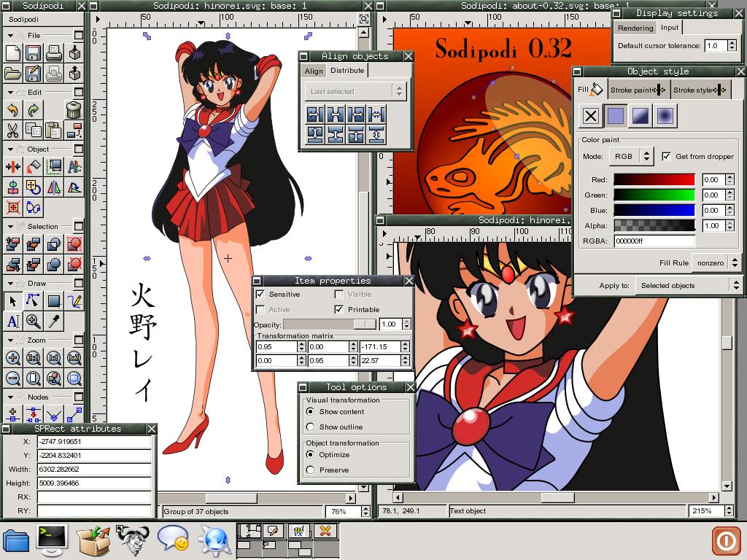Image resolution: width=747 pixels, height=560 pixels.
Task: Switch to the Rendering tab in Display settings
Action: click(635, 28)
